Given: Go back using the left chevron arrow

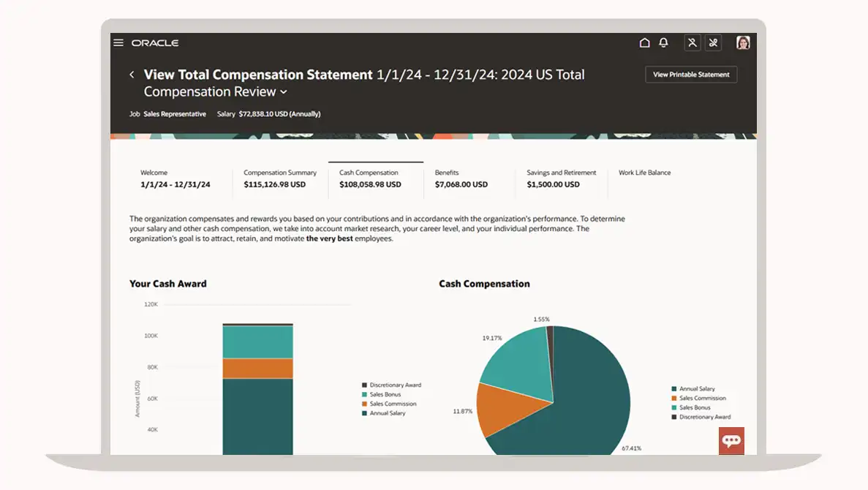Looking at the screenshot, I should (132, 75).
